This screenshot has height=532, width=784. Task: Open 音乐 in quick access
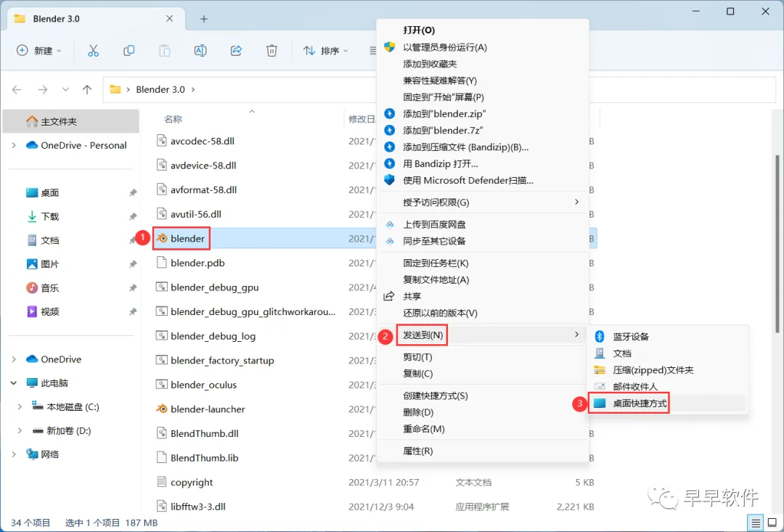[x=49, y=288]
